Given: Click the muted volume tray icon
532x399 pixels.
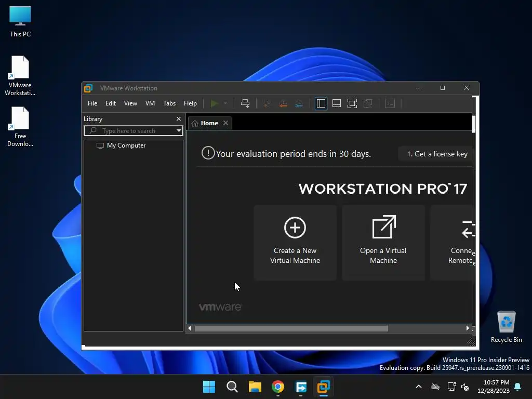Looking at the screenshot, I should pos(465,387).
